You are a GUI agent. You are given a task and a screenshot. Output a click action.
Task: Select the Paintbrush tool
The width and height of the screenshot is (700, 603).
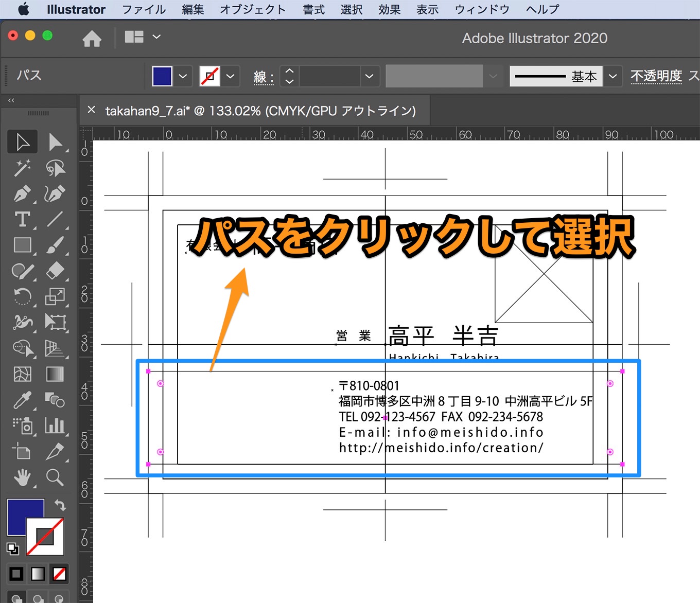tap(55, 245)
